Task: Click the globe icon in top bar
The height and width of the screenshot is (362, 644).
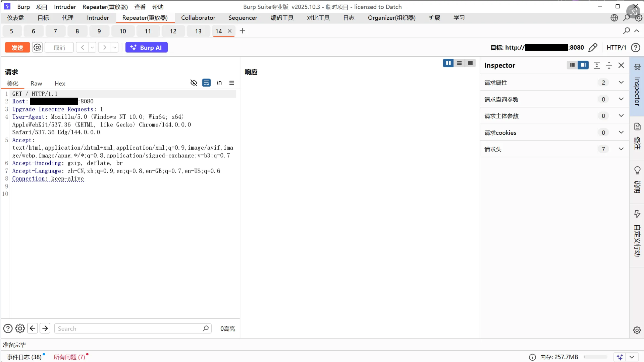Action: click(x=614, y=18)
